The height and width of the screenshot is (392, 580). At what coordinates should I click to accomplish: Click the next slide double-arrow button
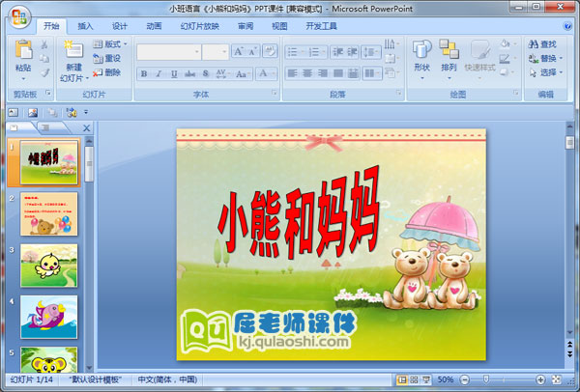coord(569,354)
